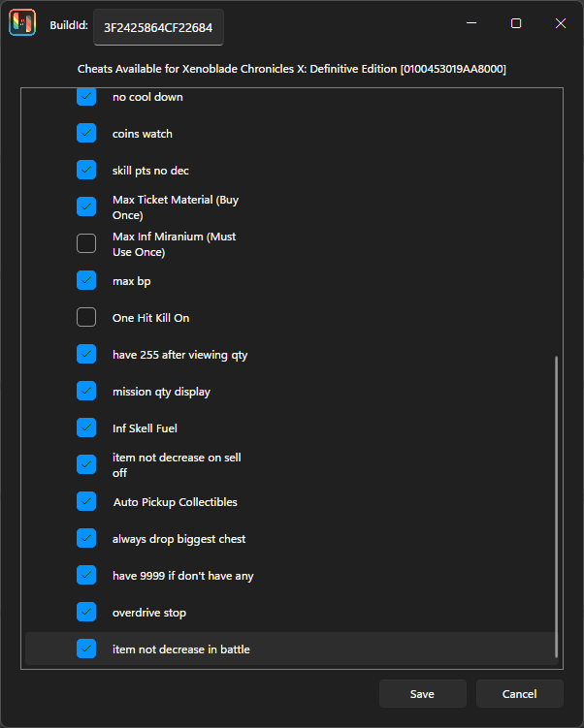Enable One Hit Kill On cheat

tap(86, 317)
